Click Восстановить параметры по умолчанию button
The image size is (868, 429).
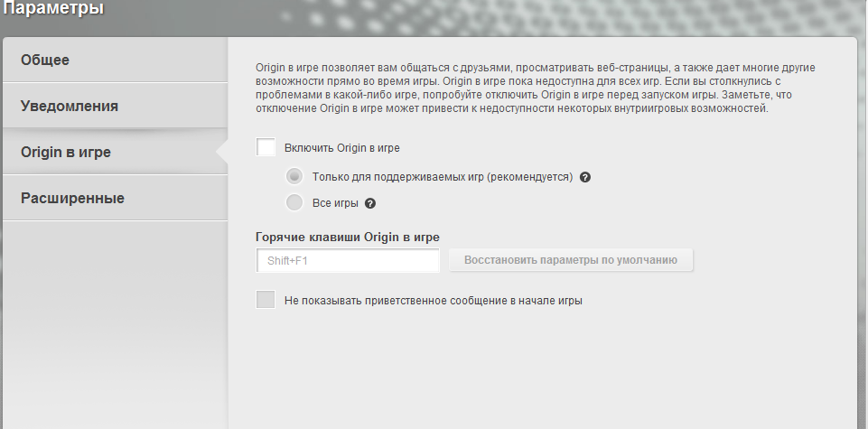click(x=571, y=260)
